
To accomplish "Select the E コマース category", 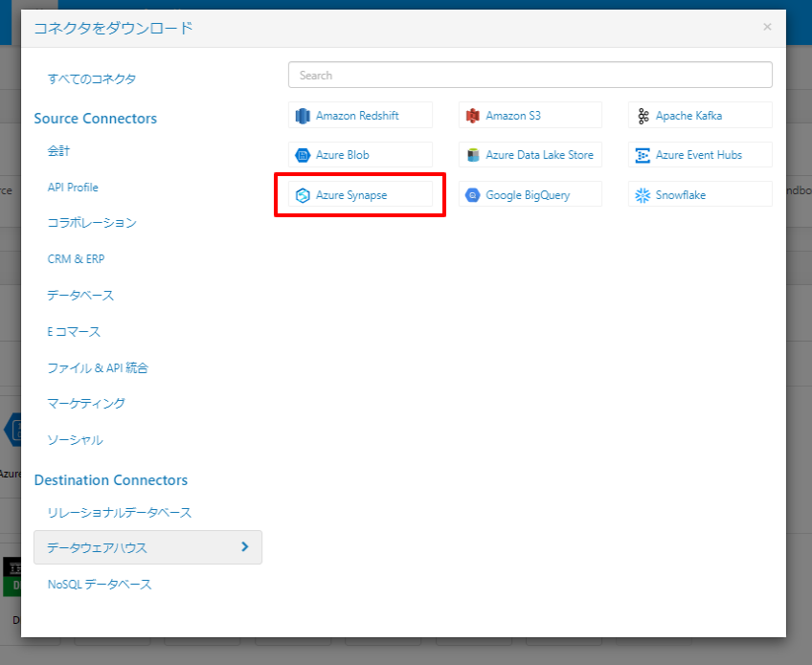I will (74, 331).
